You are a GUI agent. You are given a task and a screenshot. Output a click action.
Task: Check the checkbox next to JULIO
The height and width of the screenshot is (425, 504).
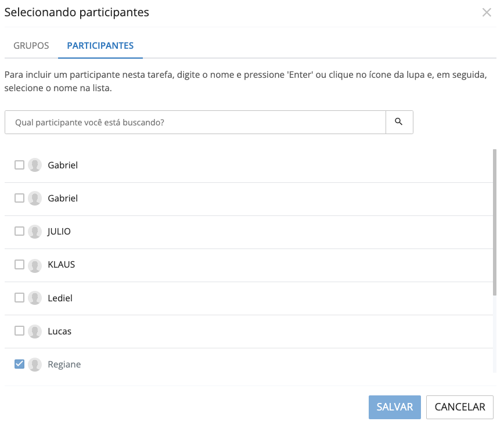(x=19, y=231)
